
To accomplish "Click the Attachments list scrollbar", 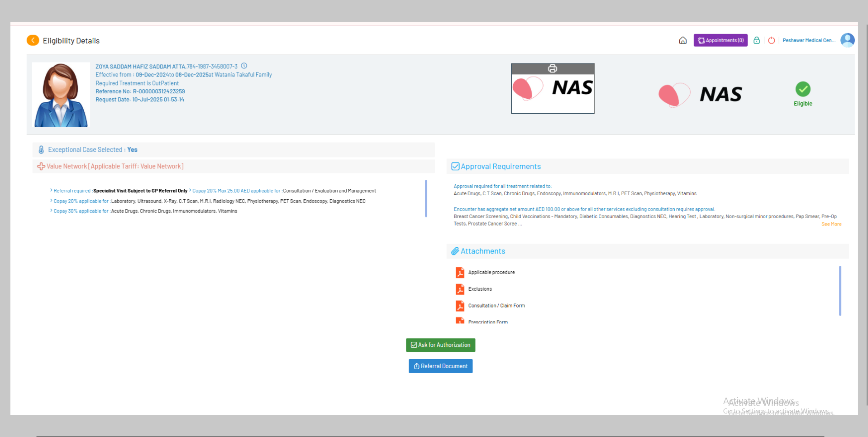I will pos(840,291).
